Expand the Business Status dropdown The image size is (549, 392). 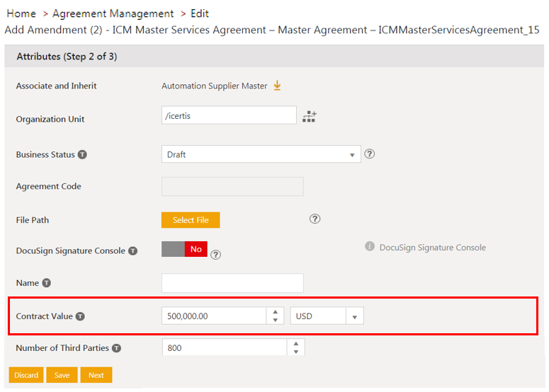(352, 155)
